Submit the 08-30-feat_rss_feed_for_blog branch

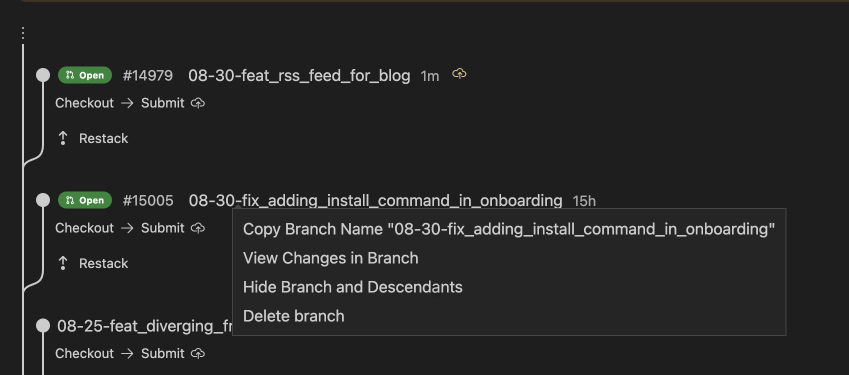162,103
